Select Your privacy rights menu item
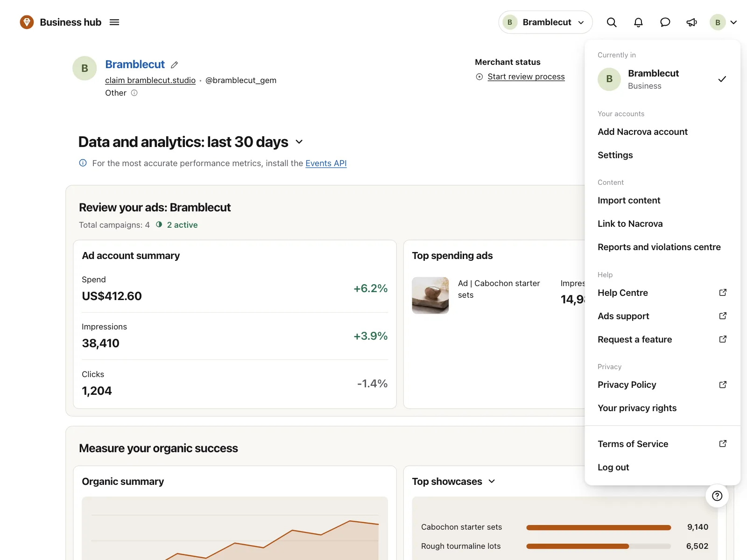This screenshot has width=747, height=560. point(662,408)
